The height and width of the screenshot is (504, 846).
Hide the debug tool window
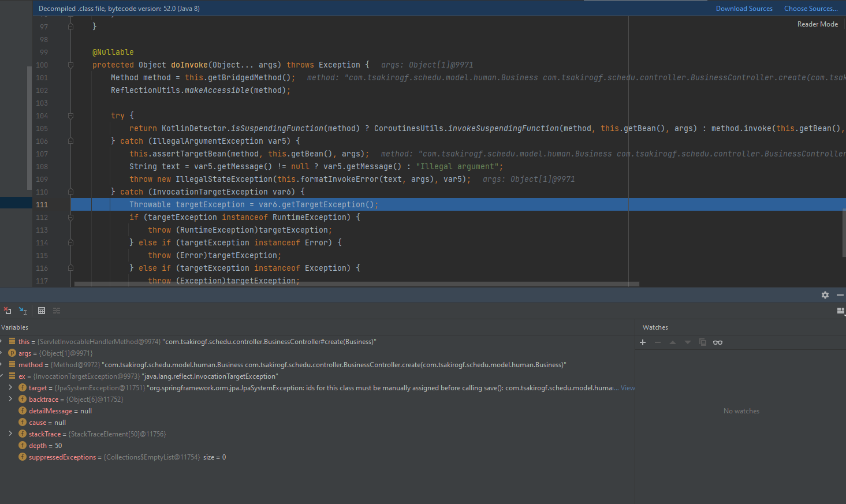840,295
